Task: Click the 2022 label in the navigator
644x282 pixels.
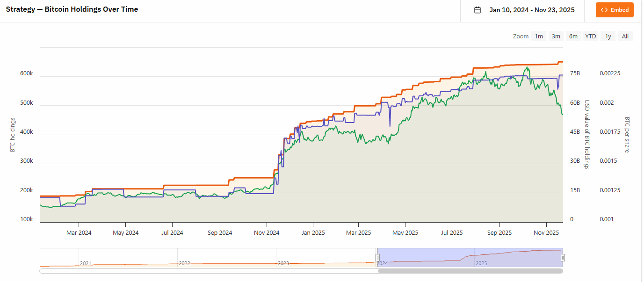Action: coord(184,264)
